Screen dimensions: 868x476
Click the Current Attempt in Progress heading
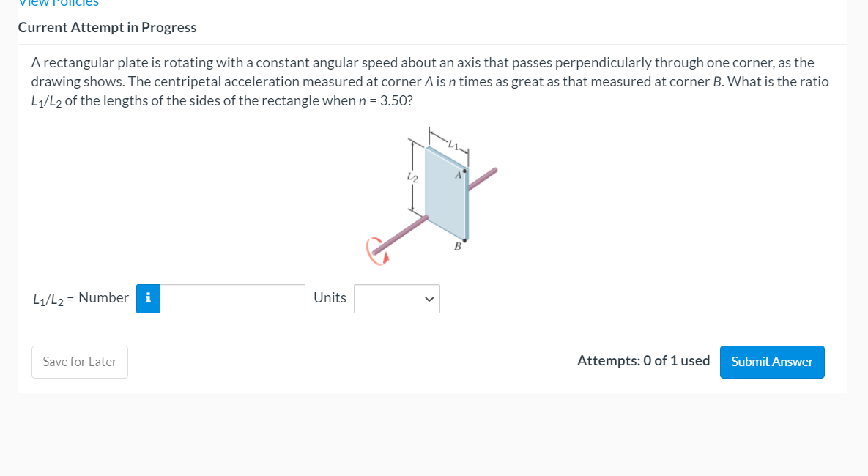107,28
